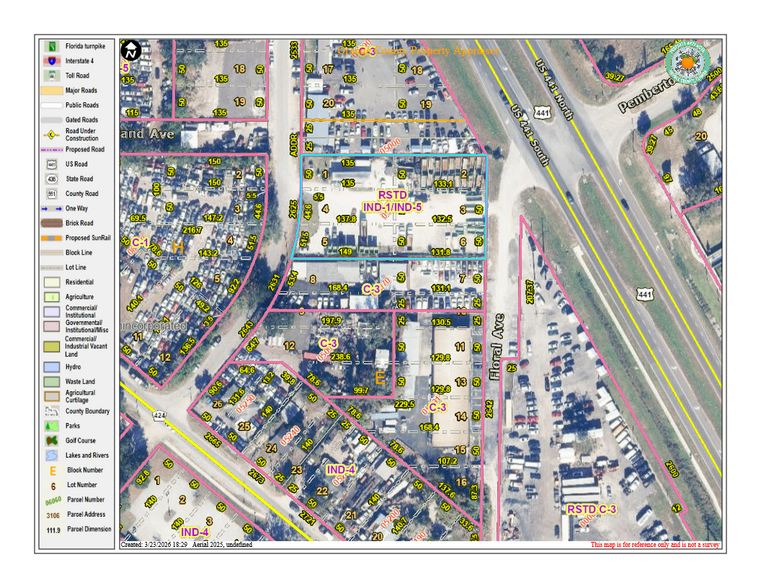The image size is (761, 588).
Task: Click the Golf Course legend icon
Action: coord(50,440)
